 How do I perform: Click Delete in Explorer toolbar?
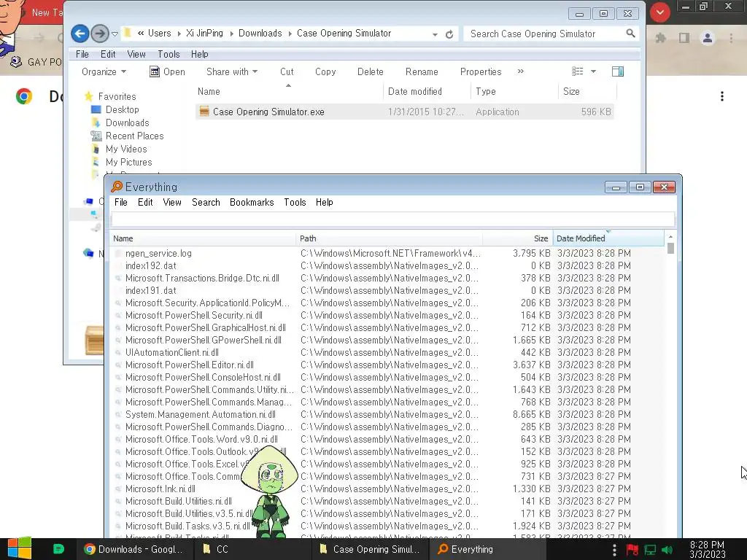coord(370,71)
